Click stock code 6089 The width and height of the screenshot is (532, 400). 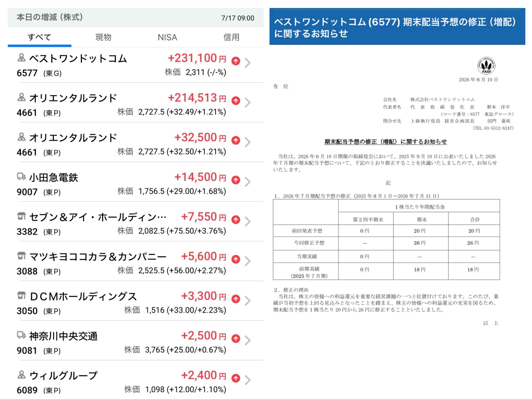(27, 390)
